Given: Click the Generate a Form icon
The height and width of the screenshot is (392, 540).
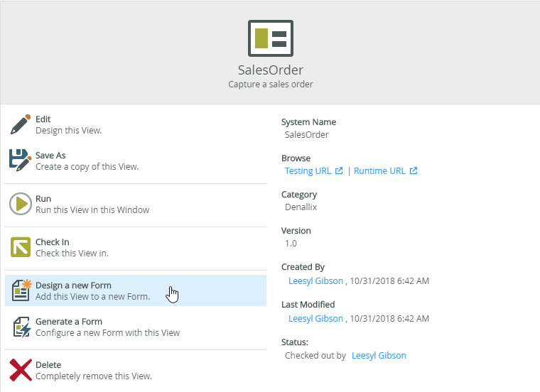Looking at the screenshot, I should coord(21,327).
